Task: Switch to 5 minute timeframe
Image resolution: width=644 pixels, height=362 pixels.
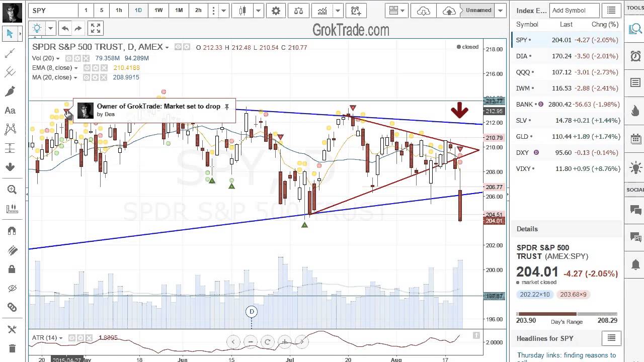Action: [x=102, y=11]
